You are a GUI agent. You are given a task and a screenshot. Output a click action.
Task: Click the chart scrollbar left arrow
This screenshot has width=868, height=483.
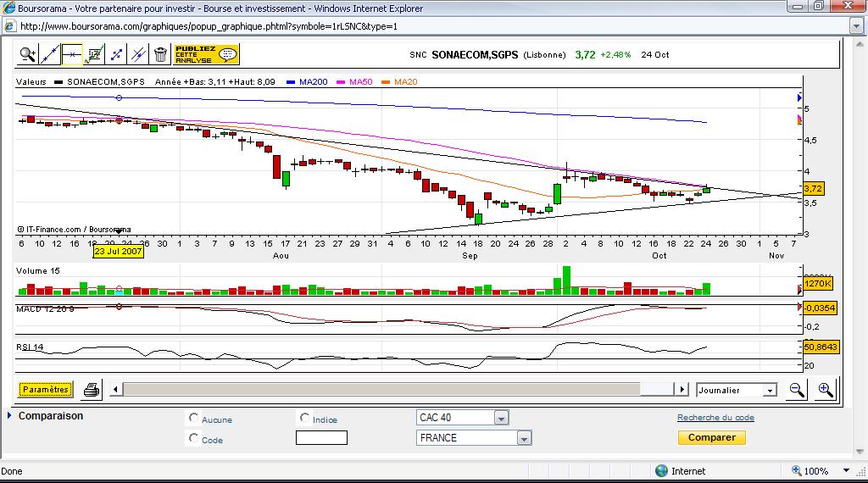[115, 390]
